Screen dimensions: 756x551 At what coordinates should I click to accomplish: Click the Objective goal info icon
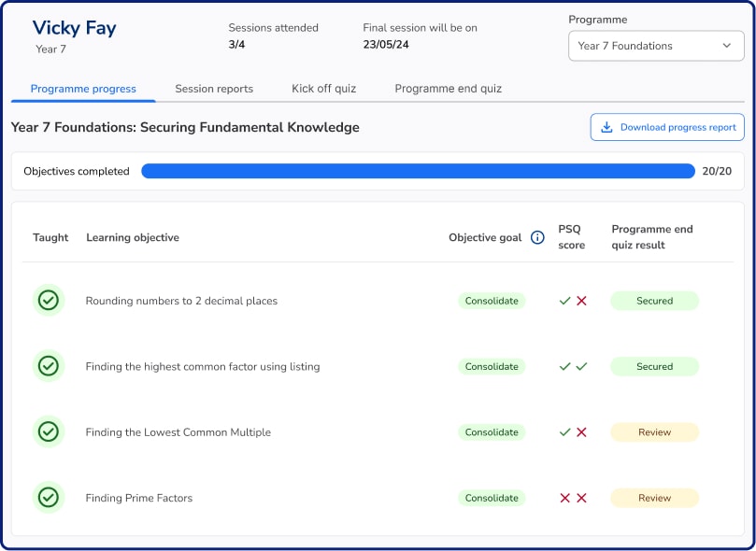(x=537, y=237)
